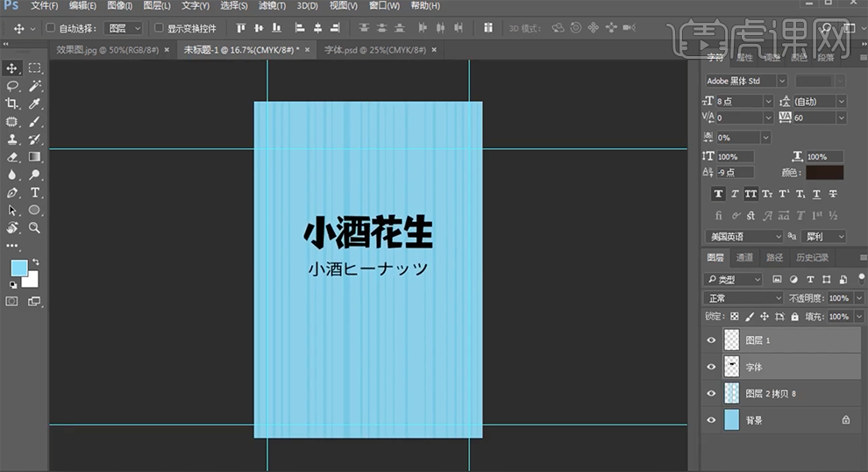This screenshot has width=868, height=472.
Task: Select the Pen tool
Action: point(11,192)
